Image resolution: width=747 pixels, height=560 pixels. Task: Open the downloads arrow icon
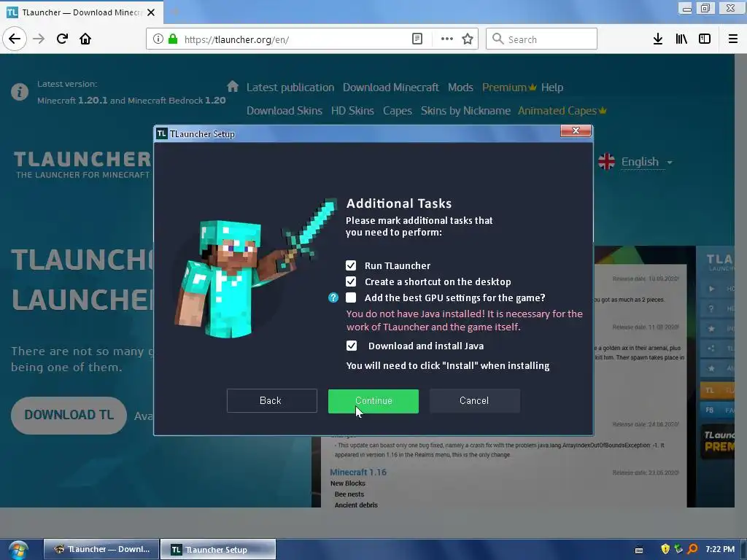pyautogui.click(x=657, y=39)
